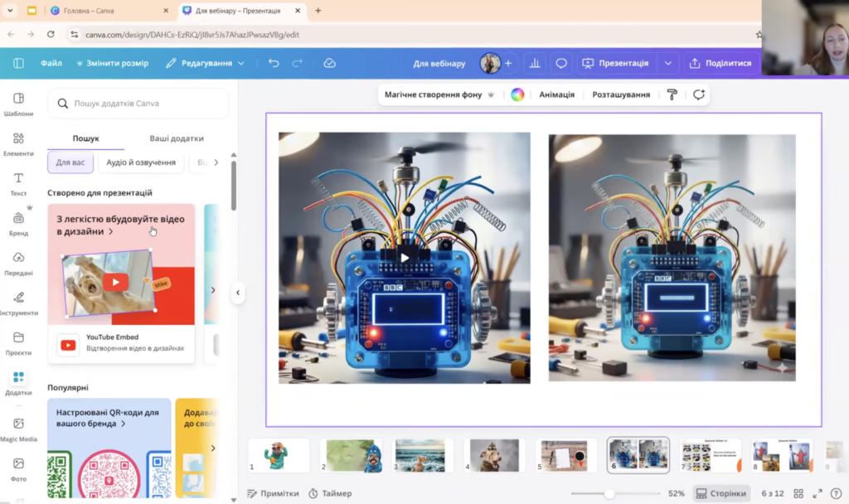Click the Поділитися share button

[720, 63]
